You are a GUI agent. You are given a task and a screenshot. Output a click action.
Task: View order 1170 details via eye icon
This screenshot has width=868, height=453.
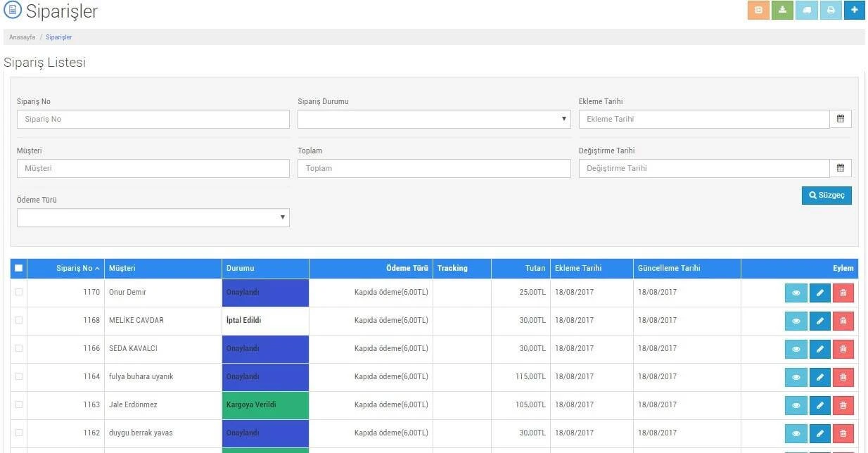[796, 293]
